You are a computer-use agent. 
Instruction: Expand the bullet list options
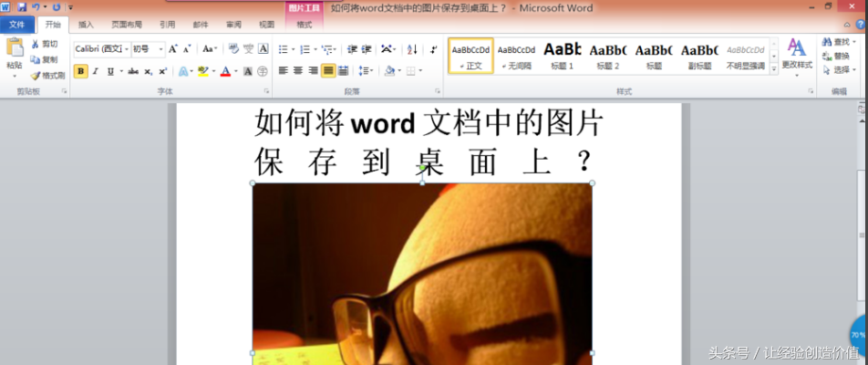click(293, 50)
